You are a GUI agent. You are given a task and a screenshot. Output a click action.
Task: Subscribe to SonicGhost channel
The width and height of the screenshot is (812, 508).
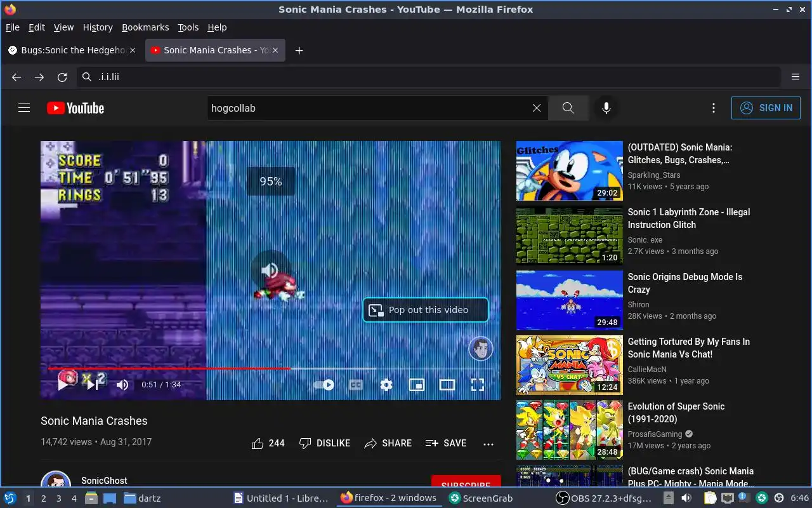466,482
